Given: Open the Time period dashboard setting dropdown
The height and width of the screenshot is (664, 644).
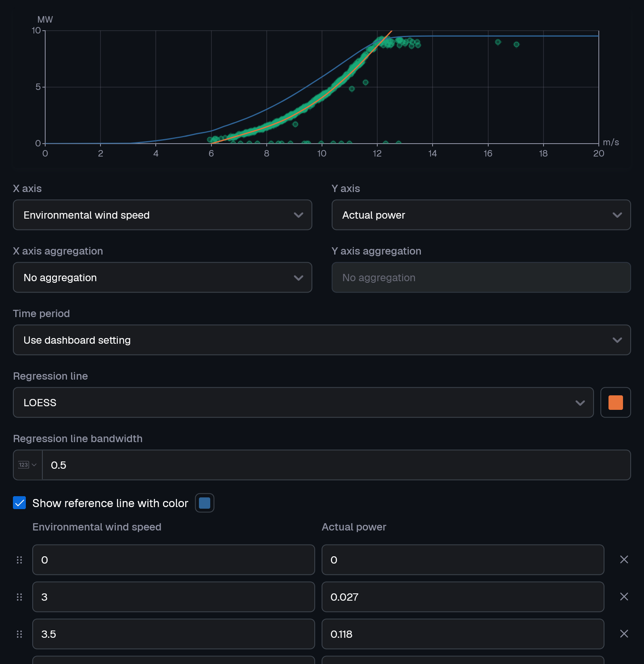Looking at the screenshot, I should [322, 340].
